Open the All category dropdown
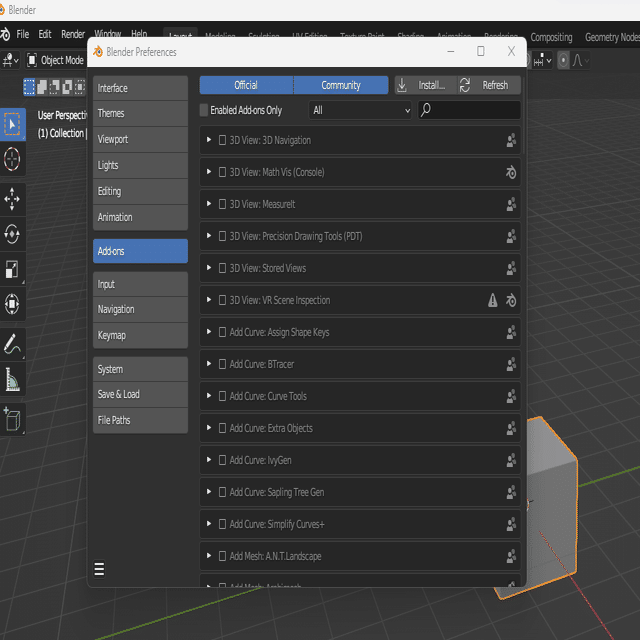This screenshot has width=640, height=640. pyautogui.click(x=360, y=110)
